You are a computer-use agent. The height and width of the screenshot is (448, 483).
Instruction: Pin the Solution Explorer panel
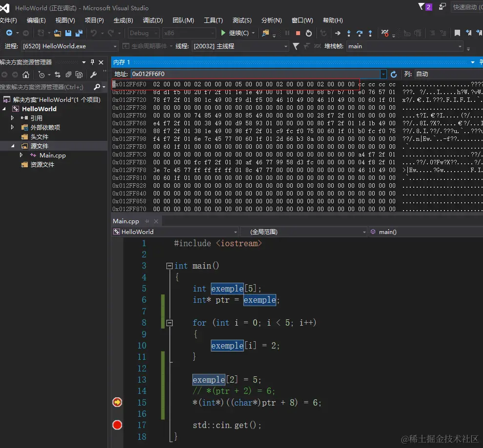[x=92, y=62]
